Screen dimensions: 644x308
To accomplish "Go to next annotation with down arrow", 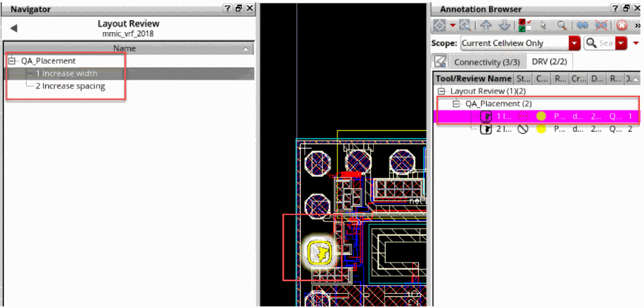I will point(504,25).
